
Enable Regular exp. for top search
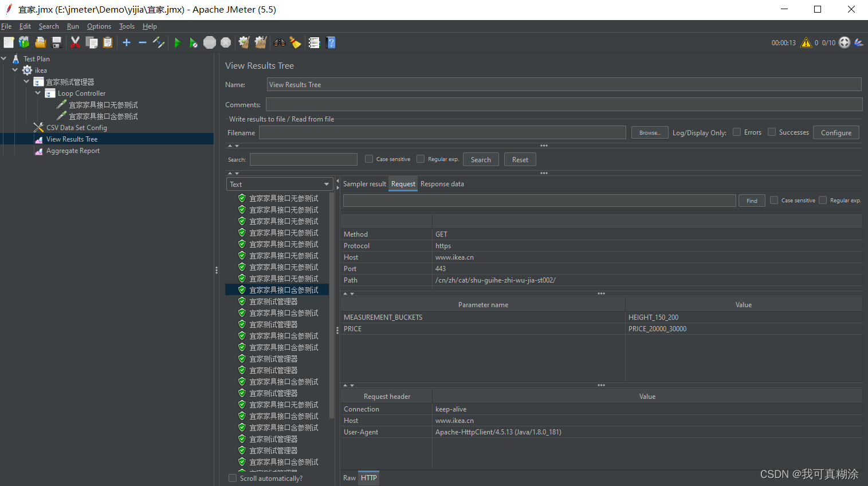[x=421, y=159]
